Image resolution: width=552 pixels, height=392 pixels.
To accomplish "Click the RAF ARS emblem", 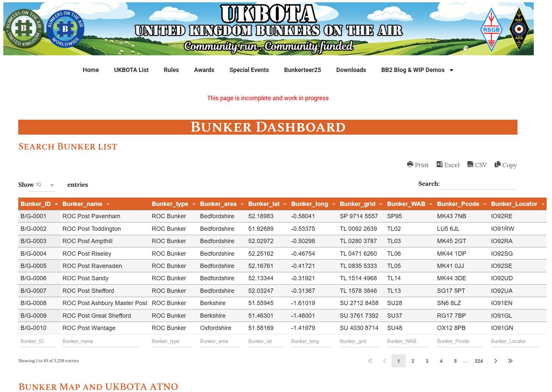I will 519,29.
